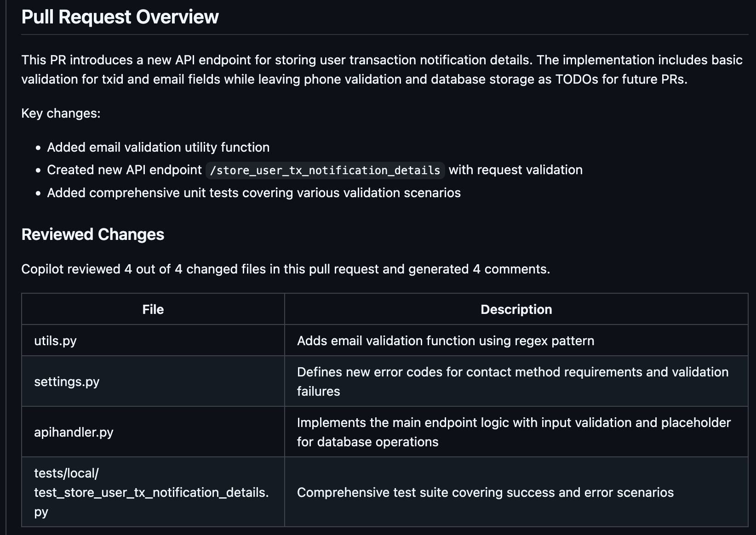
Task: Click the 'Key changes:' label
Action: click(x=61, y=113)
